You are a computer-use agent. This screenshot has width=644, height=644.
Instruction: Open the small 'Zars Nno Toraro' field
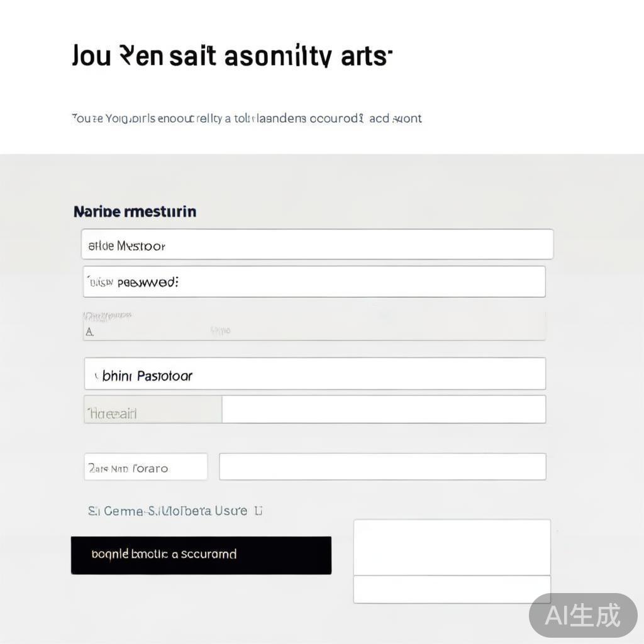pos(145,467)
